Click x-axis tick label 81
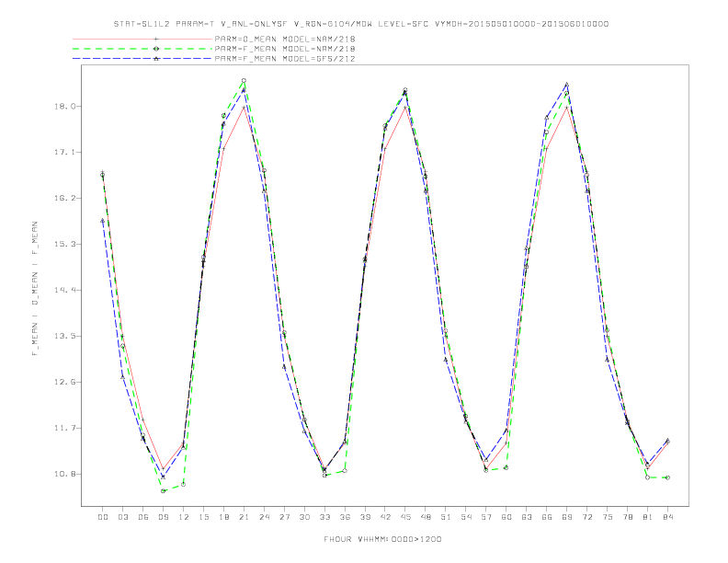 (x=648, y=517)
